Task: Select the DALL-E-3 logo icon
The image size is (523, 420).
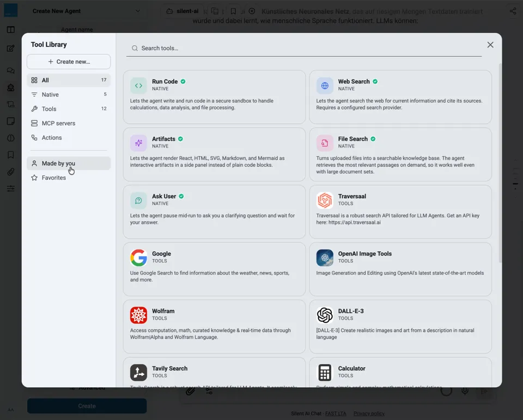Action: (325, 315)
